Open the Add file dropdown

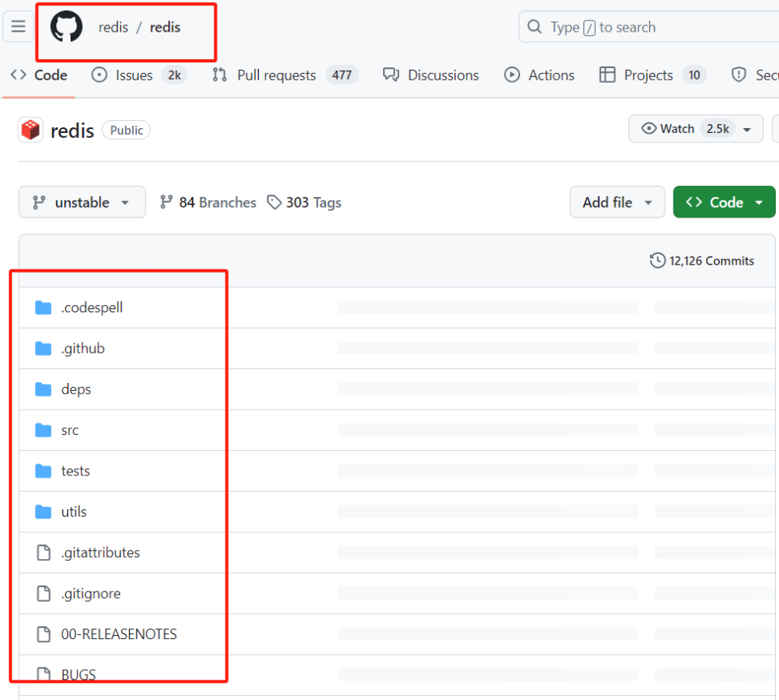coord(617,202)
